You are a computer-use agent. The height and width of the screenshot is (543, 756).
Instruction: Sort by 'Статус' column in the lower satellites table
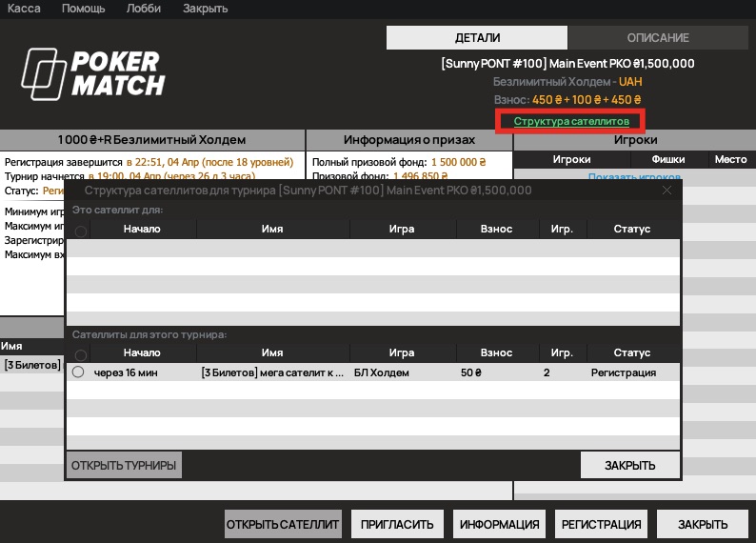(632, 352)
